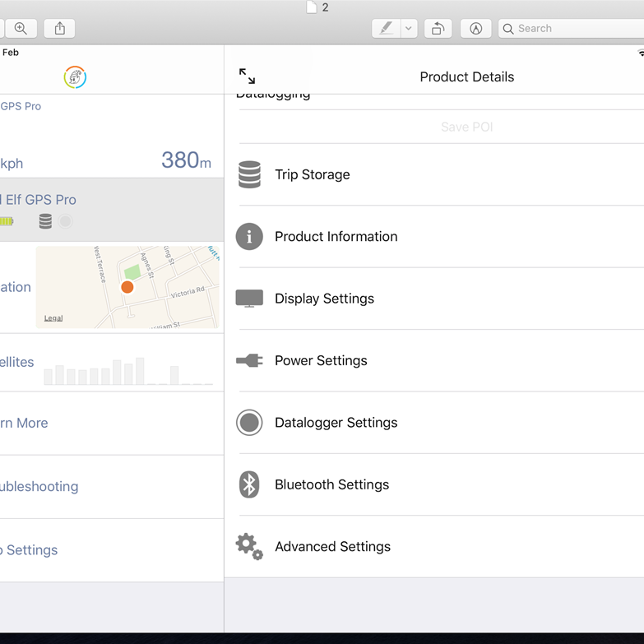Click the Datalogger record circle icon
This screenshot has height=644, width=644.
click(249, 423)
